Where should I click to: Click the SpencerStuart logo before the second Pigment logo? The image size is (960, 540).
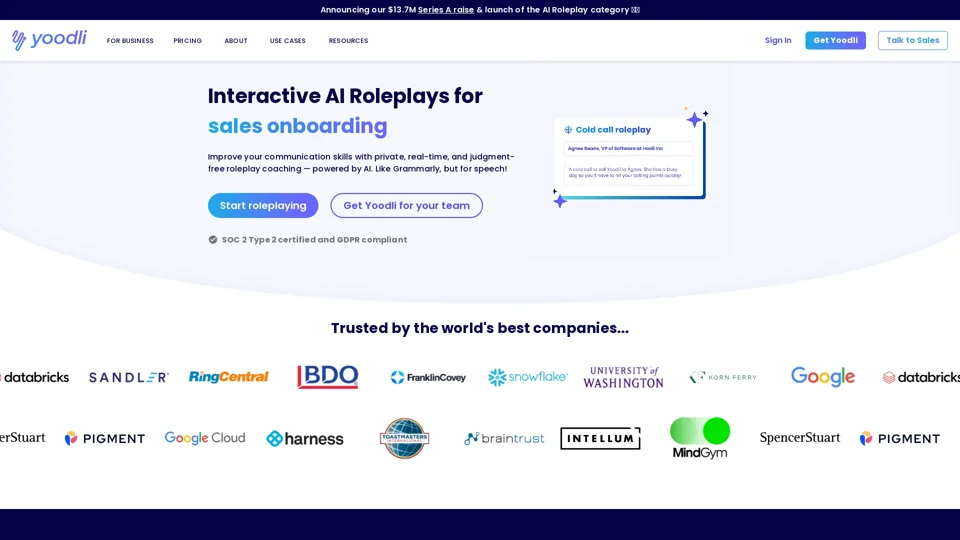(800, 438)
